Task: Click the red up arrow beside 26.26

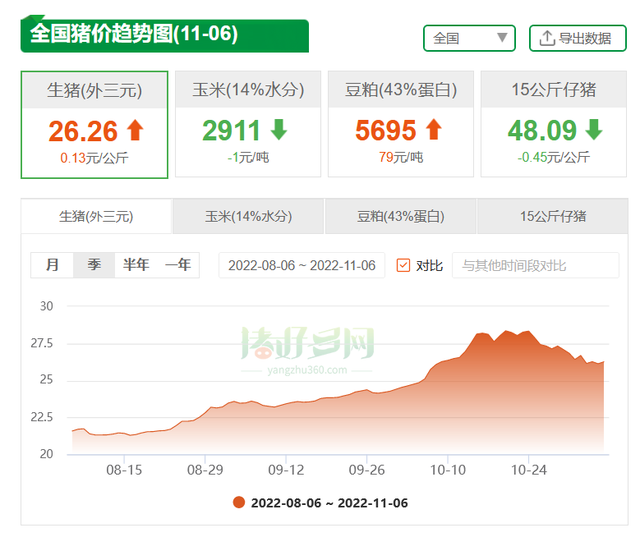Action: point(135,130)
